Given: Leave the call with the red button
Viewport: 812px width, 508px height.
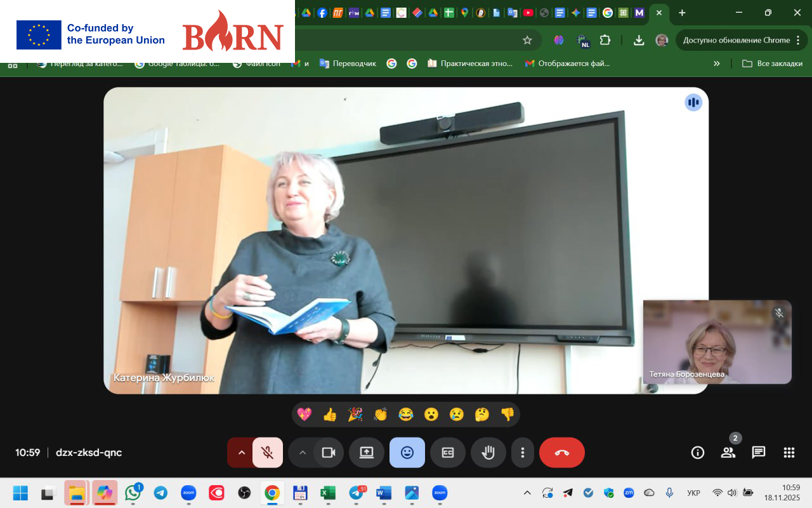Looking at the screenshot, I should (x=561, y=453).
